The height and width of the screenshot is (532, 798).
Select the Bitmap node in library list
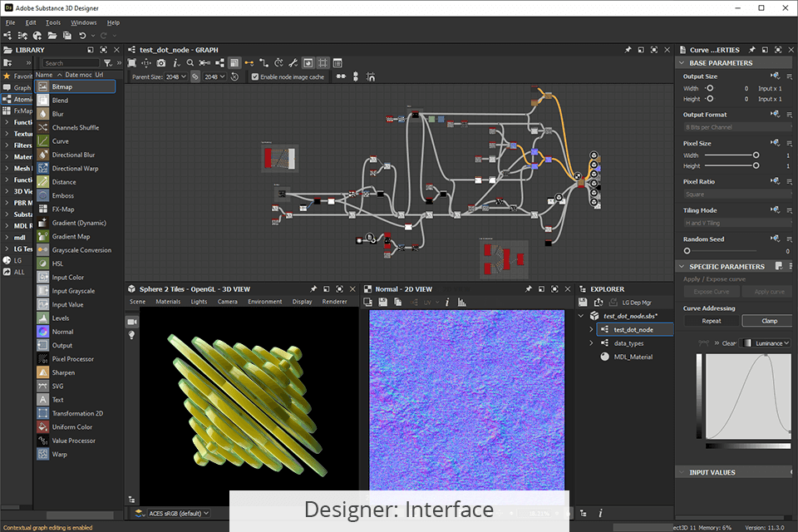tap(75, 86)
